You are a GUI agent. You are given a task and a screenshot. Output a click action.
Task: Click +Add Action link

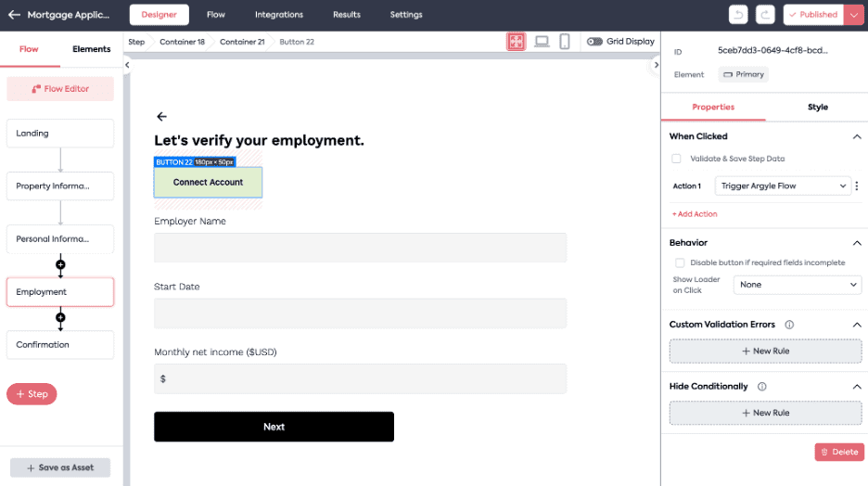(x=695, y=214)
